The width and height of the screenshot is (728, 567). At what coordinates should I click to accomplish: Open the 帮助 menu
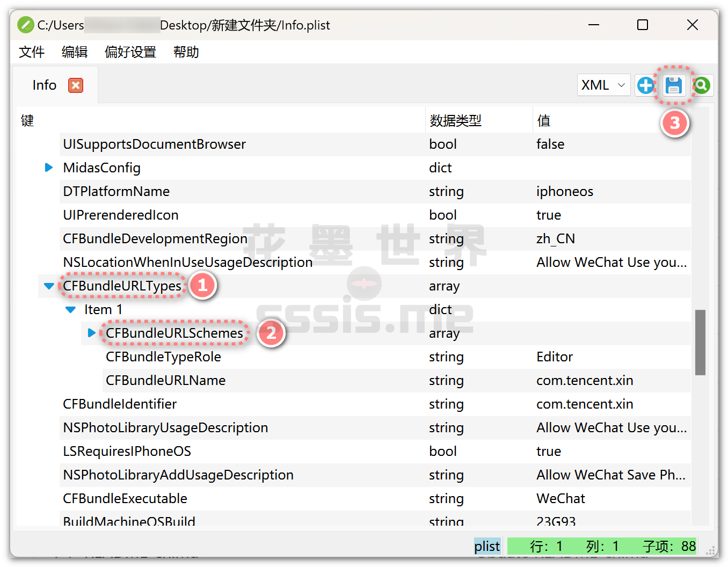point(186,52)
